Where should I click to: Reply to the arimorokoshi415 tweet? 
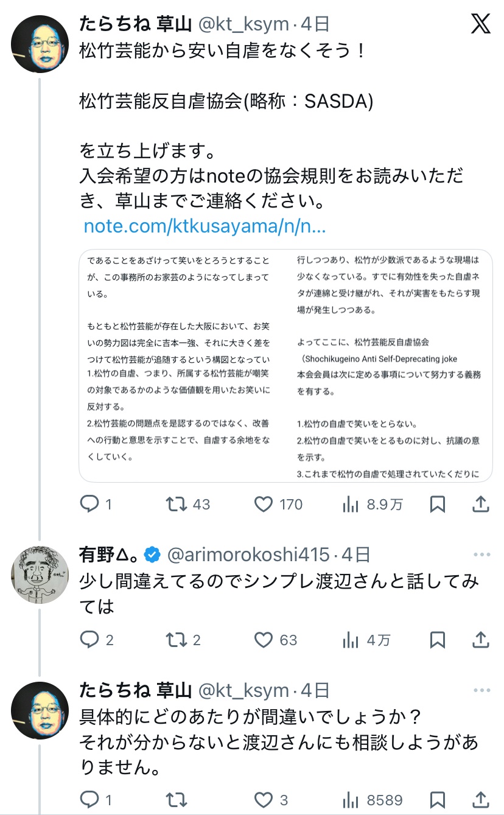[x=89, y=640]
